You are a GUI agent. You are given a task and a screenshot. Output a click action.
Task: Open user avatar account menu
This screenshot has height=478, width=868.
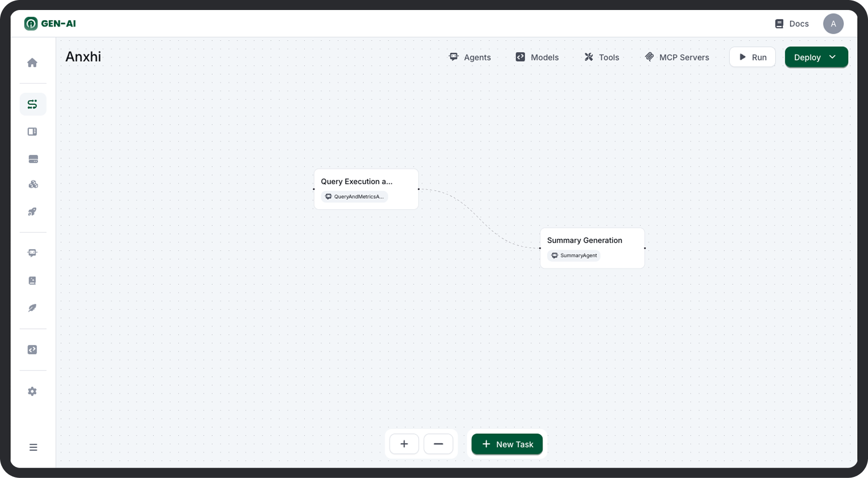(833, 24)
